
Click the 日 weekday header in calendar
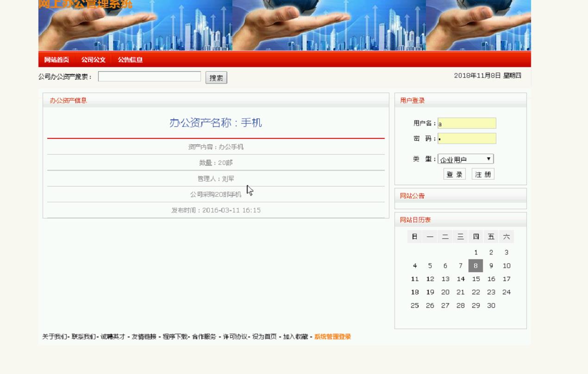[x=414, y=237]
